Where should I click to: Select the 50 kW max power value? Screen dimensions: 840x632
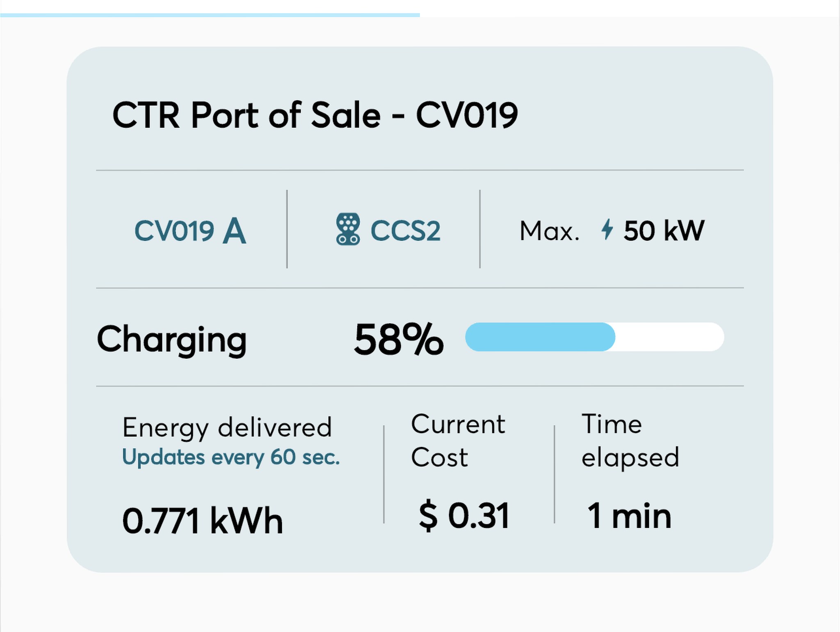(x=664, y=230)
